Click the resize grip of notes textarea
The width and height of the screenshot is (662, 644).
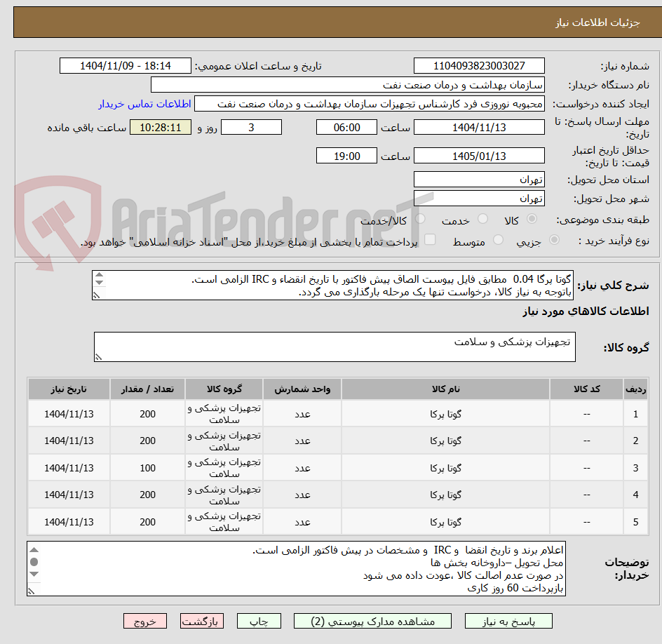[32, 591]
